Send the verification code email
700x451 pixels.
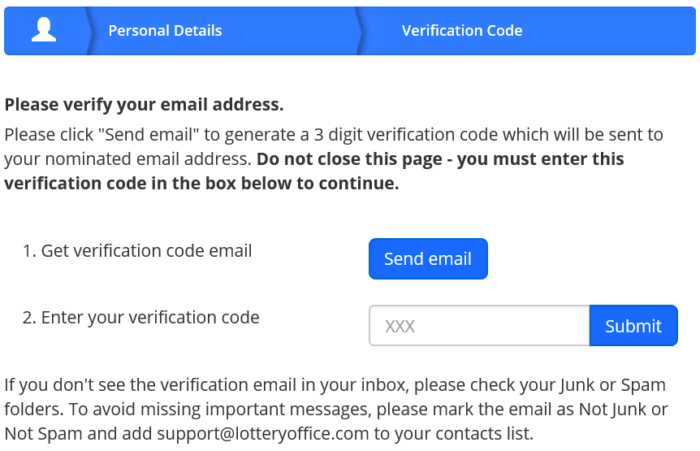[428, 259]
